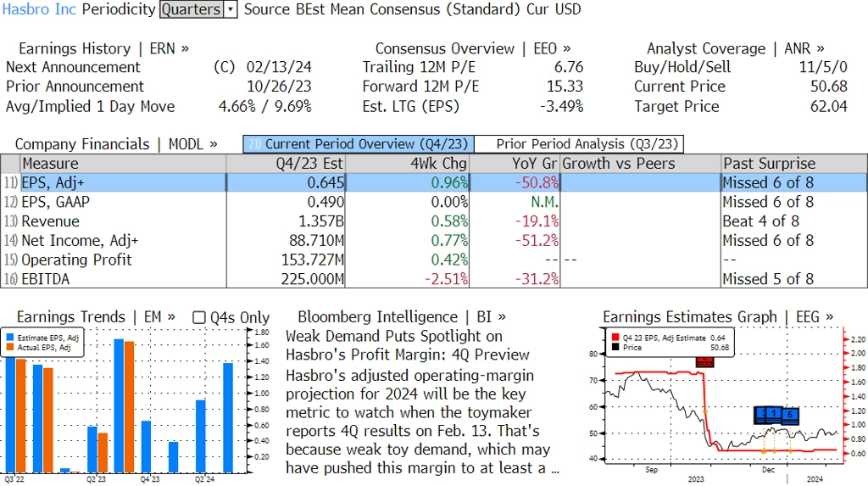Click the Revenue estimate value 1.357B

(321, 221)
